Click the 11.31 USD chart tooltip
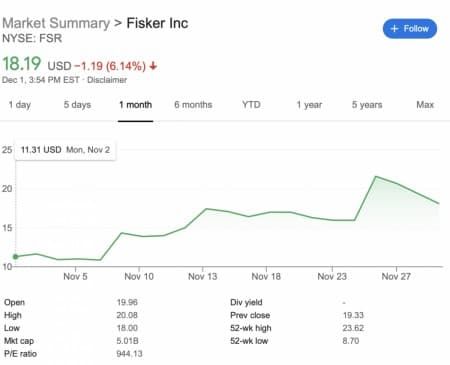 [65, 150]
